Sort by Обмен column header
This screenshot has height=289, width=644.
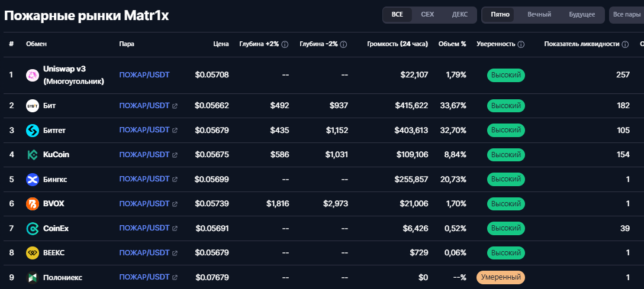[x=37, y=44]
